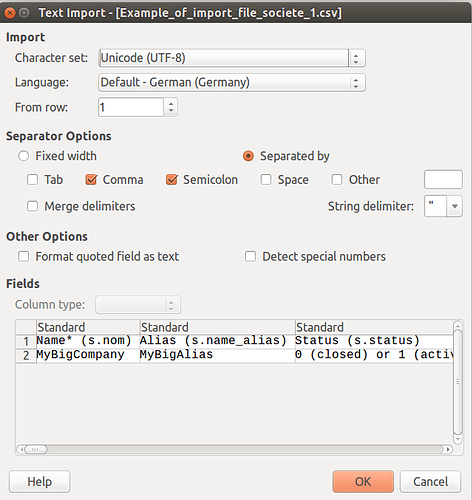The image size is (472, 500).
Task: Enable the Other separator checkbox
Action: 337,180
